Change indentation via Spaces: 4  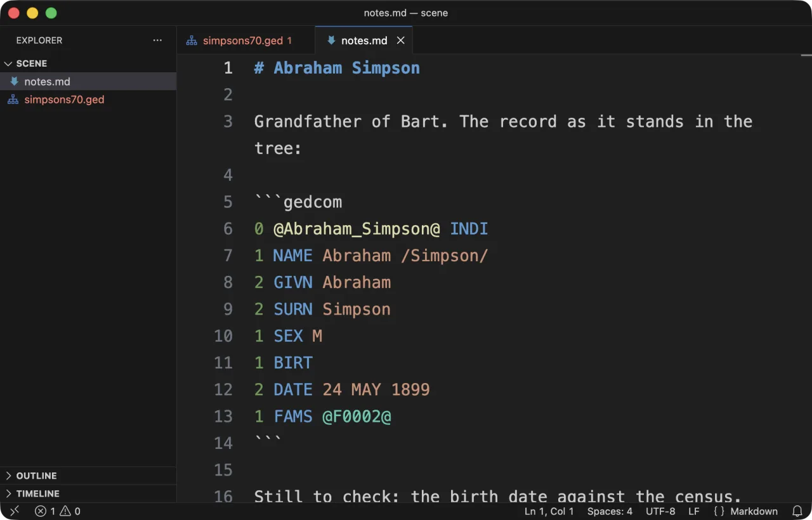click(610, 511)
